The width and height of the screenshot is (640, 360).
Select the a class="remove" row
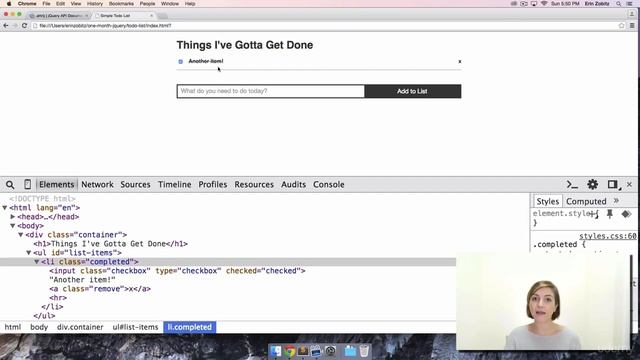(x=100, y=289)
